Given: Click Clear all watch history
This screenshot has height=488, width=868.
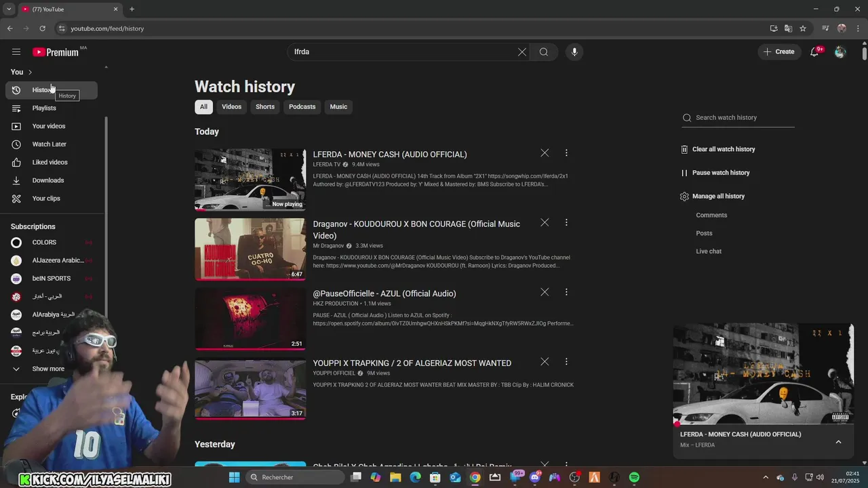Looking at the screenshot, I should point(718,149).
